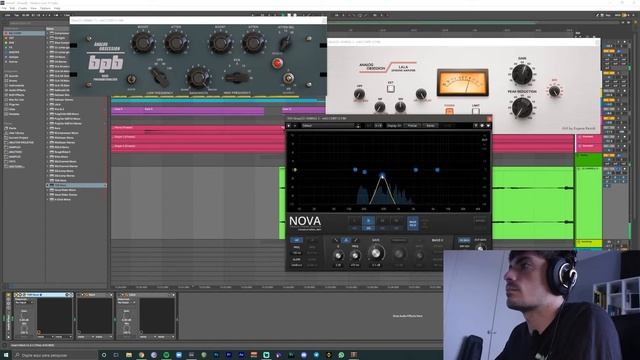Open the Help menu
640x360 pixels.
click(57, 8)
